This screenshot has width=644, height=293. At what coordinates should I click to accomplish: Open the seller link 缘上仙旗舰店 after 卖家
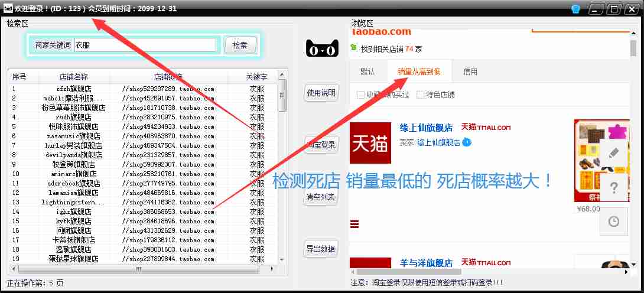pyautogui.click(x=438, y=143)
